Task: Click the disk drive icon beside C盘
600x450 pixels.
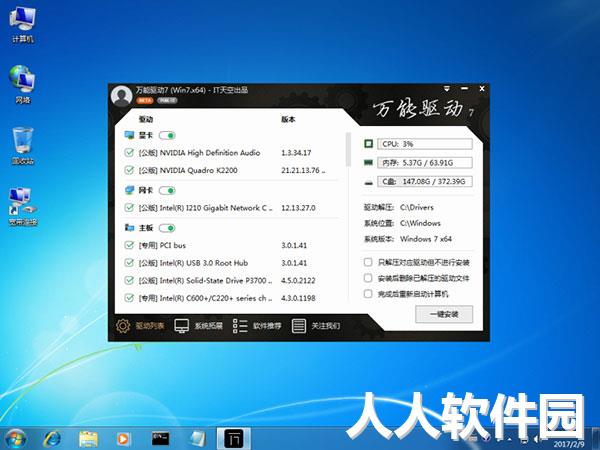Action: [x=368, y=183]
